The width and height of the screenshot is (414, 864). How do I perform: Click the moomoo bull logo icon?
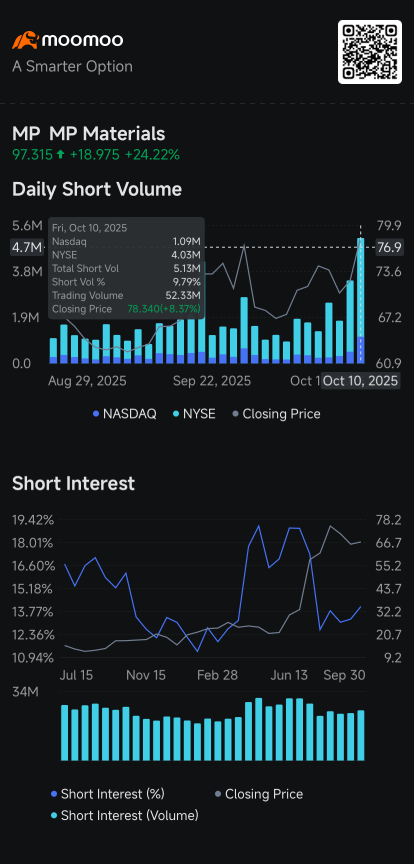[x=25, y=41]
